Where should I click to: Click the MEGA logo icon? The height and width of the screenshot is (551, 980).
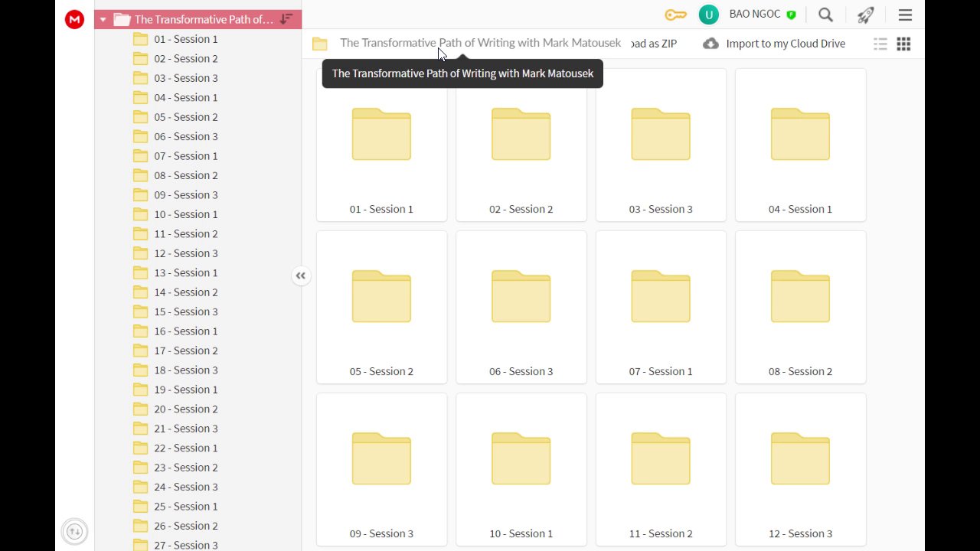pos(74,20)
